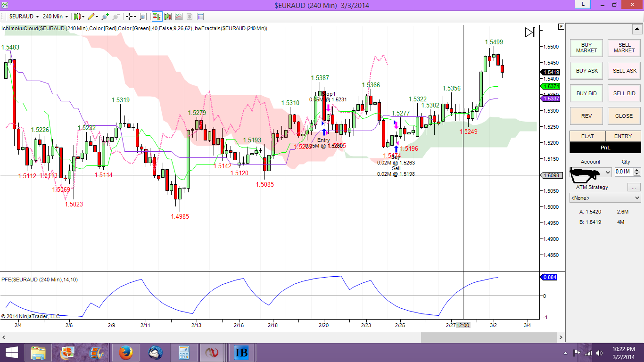Click the 1.5483 fractal high label
The height and width of the screenshot is (362, 644).
click(x=10, y=47)
